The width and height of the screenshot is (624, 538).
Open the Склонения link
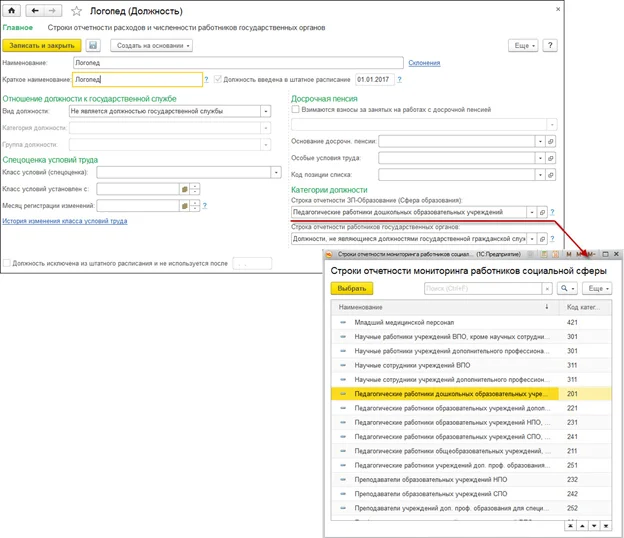[x=424, y=63]
